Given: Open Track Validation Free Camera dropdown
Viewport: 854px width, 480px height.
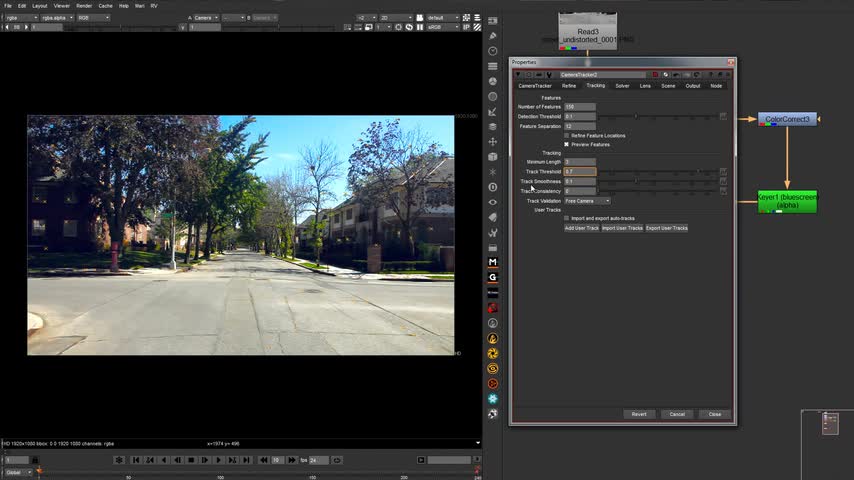Looking at the screenshot, I should point(587,201).
